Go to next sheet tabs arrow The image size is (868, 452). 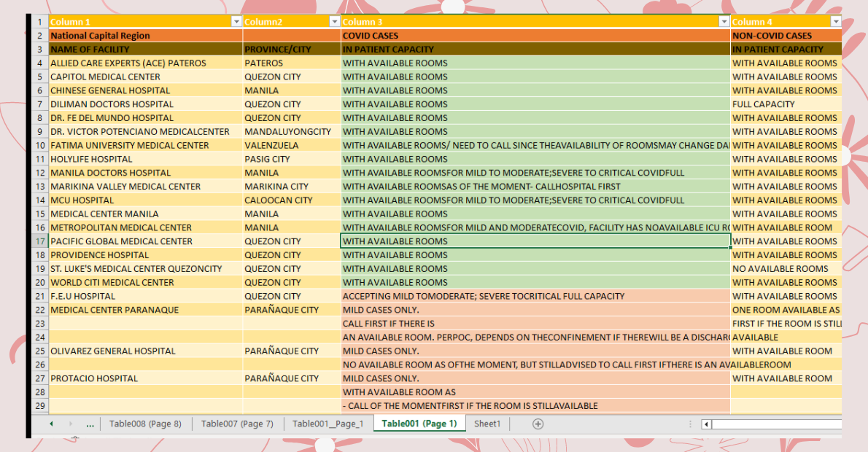coord(70,424)
